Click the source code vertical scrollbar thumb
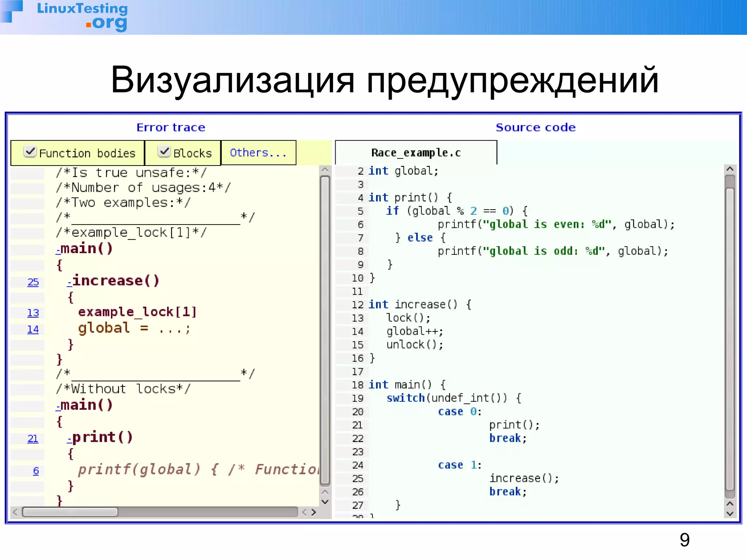The image size is (747, 560). [730, 339]
